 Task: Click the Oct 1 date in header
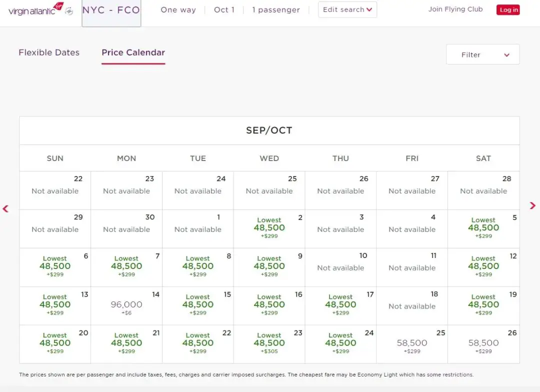[224, 10]
